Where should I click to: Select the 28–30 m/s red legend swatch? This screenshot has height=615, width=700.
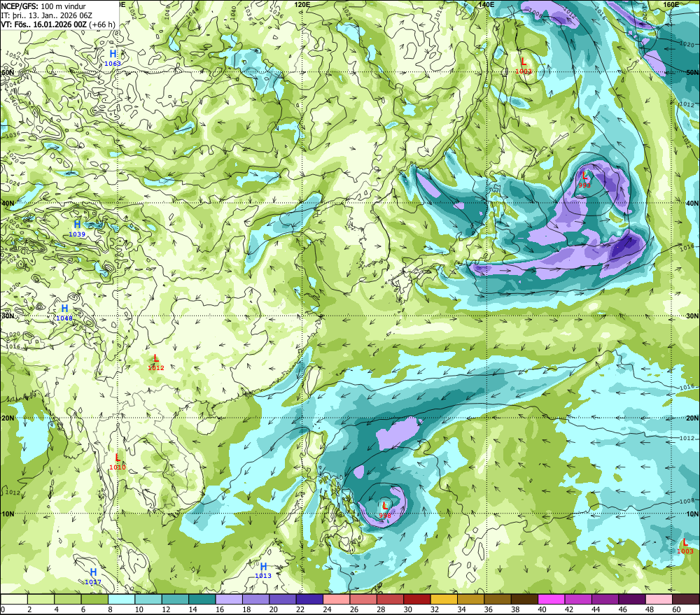(x=390, y=599)
